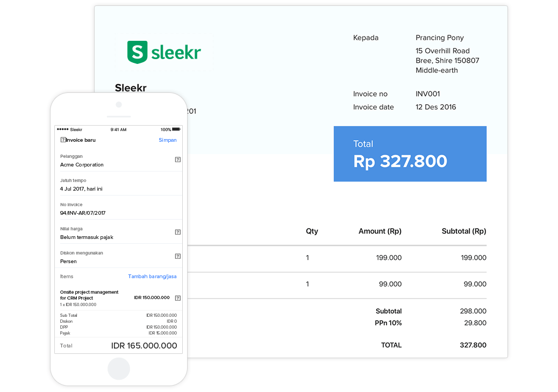
Task: Tap the help icon beside Nilai harga field
Action: coord(177,232)
